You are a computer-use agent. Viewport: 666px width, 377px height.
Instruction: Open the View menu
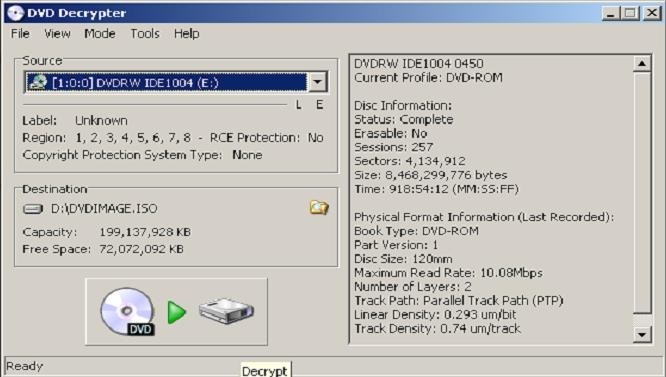[57, 34]
